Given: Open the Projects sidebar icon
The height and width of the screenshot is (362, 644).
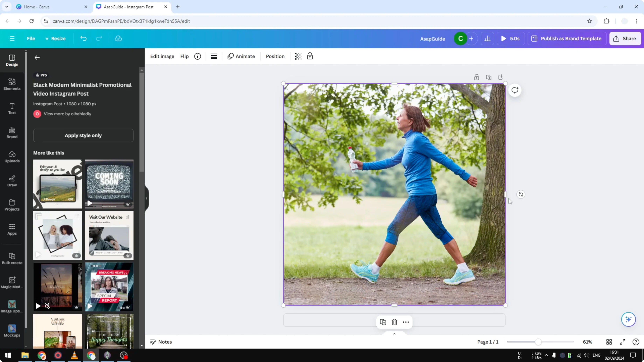Looking at the screenshot, I should pyautogui.click(x=12, y=205).
